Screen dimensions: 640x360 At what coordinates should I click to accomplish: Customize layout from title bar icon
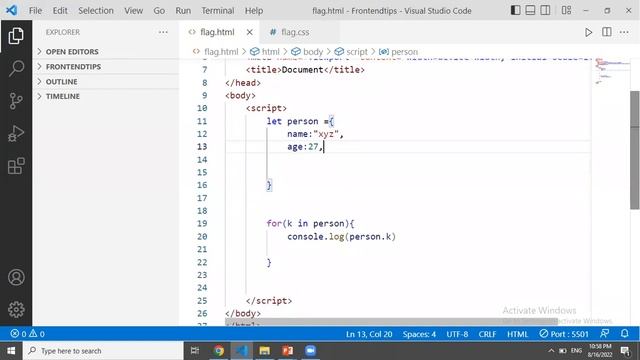[x=566, y=10]
